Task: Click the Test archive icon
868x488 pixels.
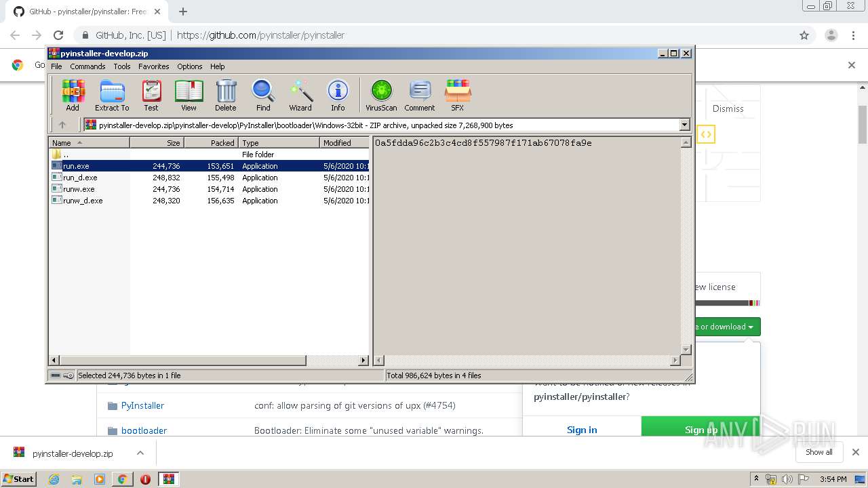Action: [151, 95]
